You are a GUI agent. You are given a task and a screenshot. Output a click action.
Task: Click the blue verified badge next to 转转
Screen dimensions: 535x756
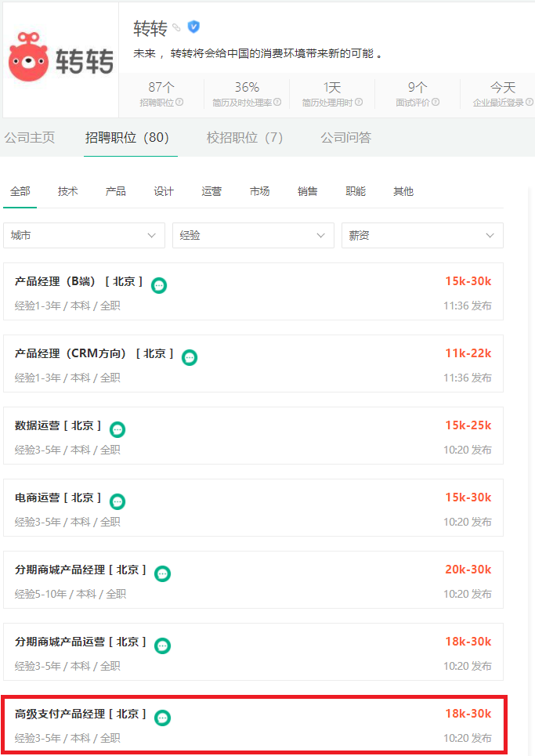tap(193, 26)
